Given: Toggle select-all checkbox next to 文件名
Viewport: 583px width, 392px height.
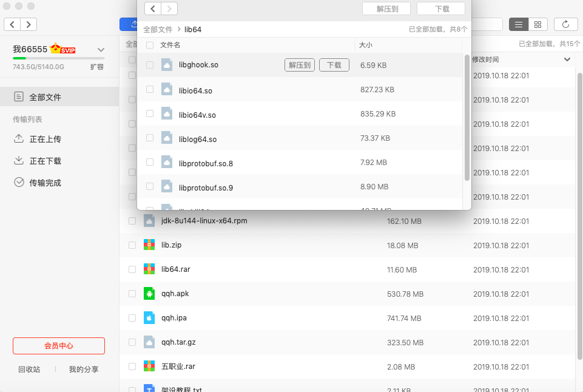Looking at the screenshot, I should click(150, 45).
